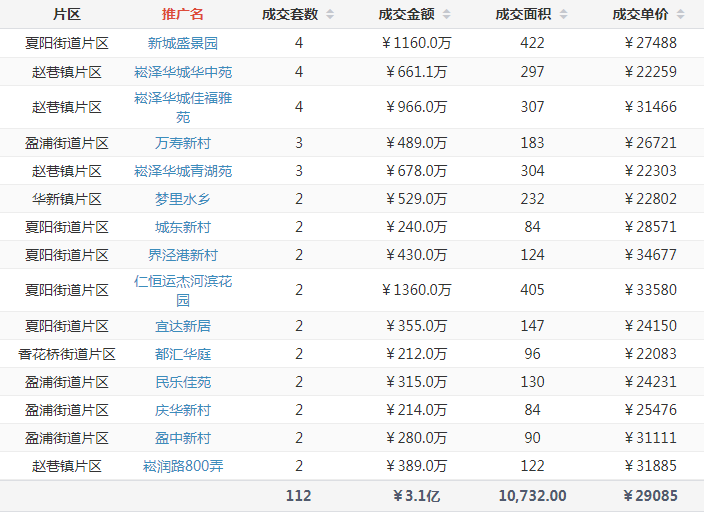Click 华新镇片区 district cell
The width and height of the screenshot is (704, 514).
pos(67,199)
